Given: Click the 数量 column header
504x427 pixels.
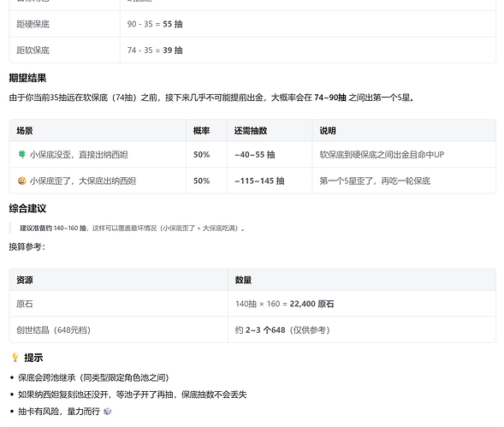Looking at the screenshot, I should click(x=243, y=280).
